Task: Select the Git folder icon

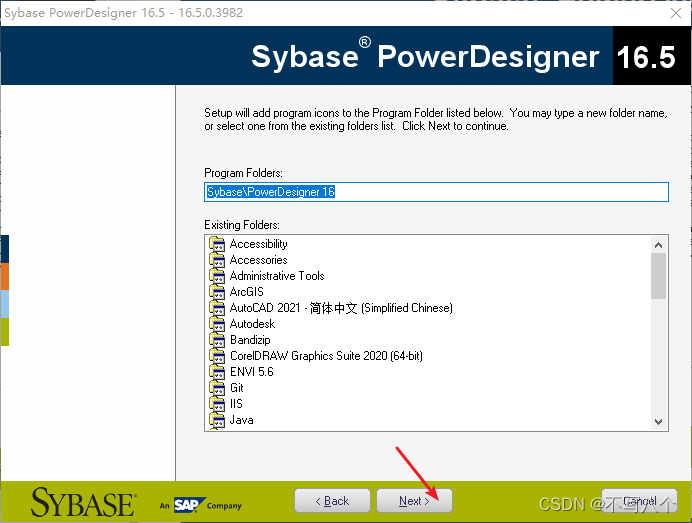Action: (x=217, y=388)
